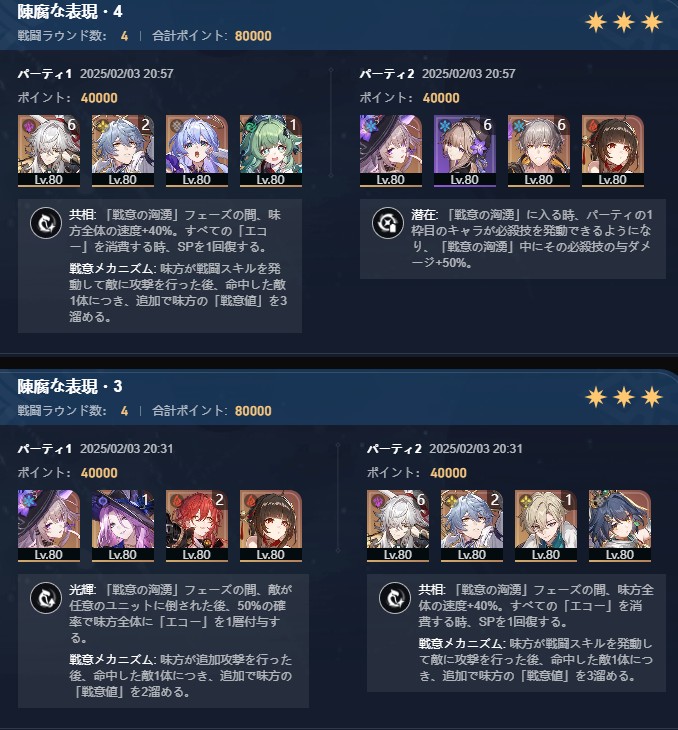The height and width of the screenshot is (730, 678).
Task: Click the three-star rating of stage 3
Action: [x=624, y=397]
